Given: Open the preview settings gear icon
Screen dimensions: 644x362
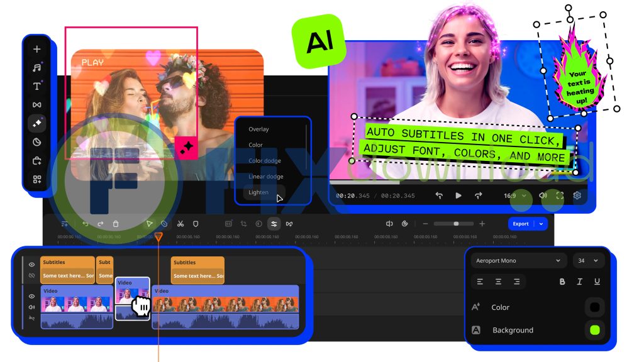Looking at the screenshot, I should pos(577,195).
